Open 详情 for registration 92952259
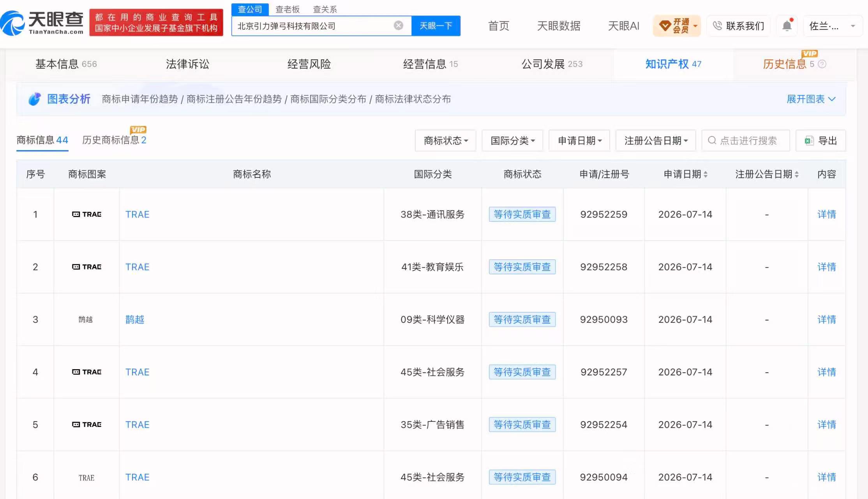Viewport: 868px width, 499px height. (x=826, y=214)
